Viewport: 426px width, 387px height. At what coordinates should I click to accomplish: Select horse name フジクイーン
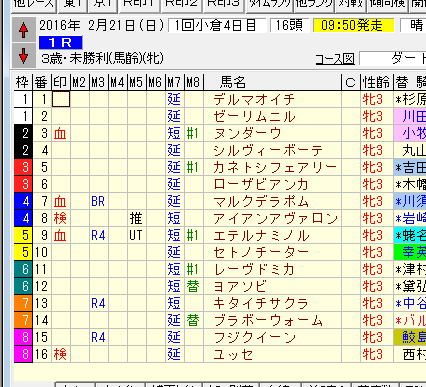[x=255, y=337]
